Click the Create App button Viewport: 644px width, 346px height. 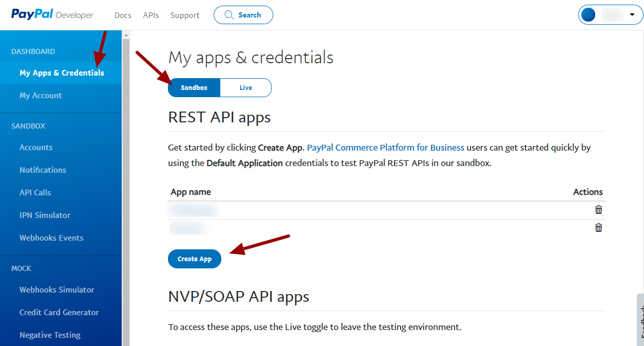point(195,259)
